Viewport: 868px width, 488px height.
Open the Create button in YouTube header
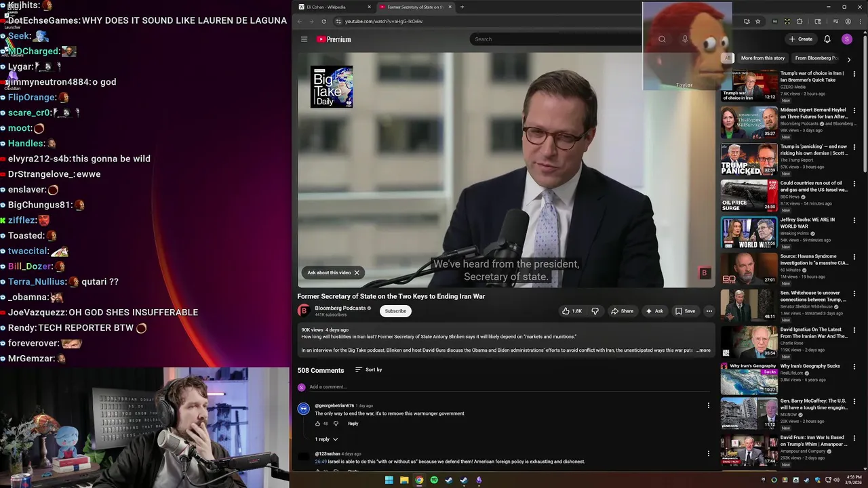801,39
